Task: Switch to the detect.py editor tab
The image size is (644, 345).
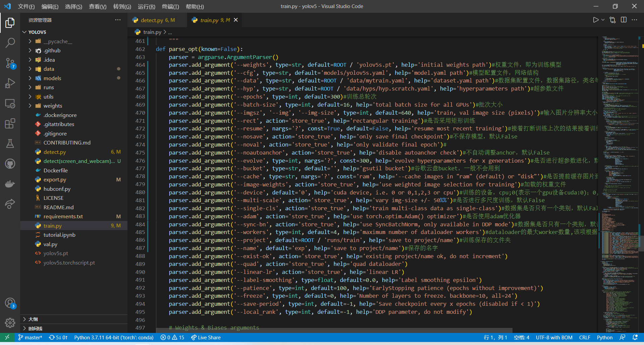Action: [x=157, y=20]
